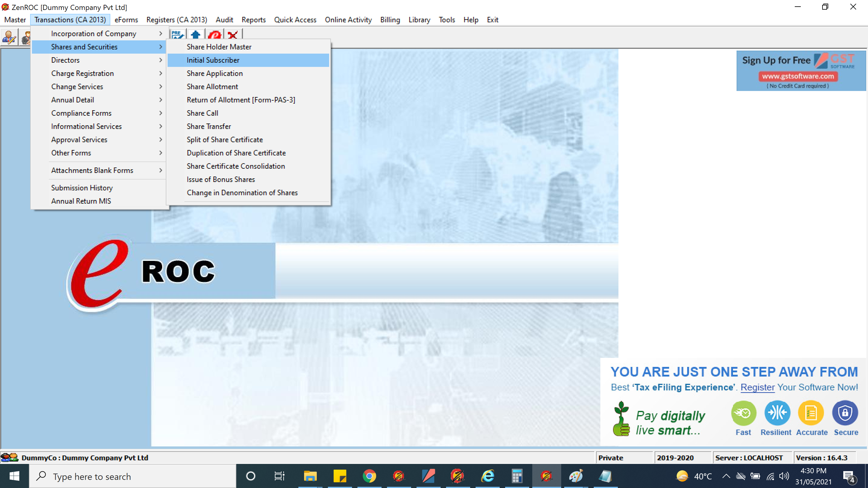Viewport: 868px width, 488px height.
Task: Click the red X toolbar icon
Action: pos(232,35)
